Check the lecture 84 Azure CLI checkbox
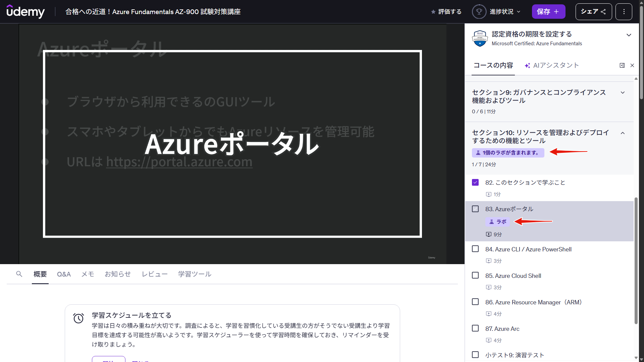 (475, 249)
